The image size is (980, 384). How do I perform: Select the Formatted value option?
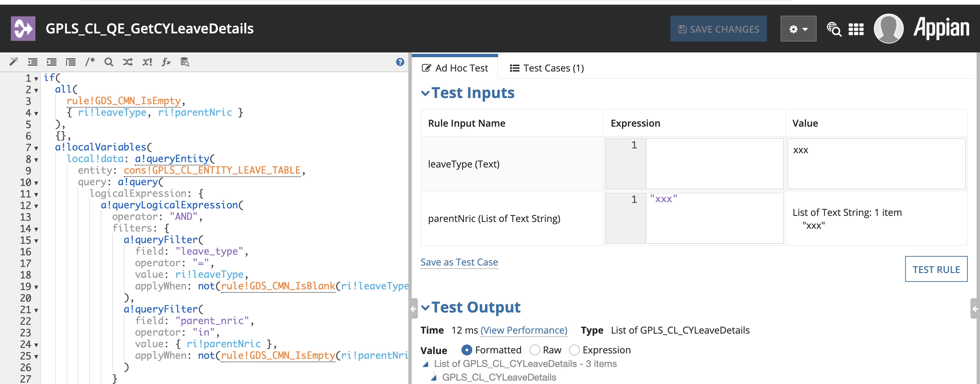(467, 350)
